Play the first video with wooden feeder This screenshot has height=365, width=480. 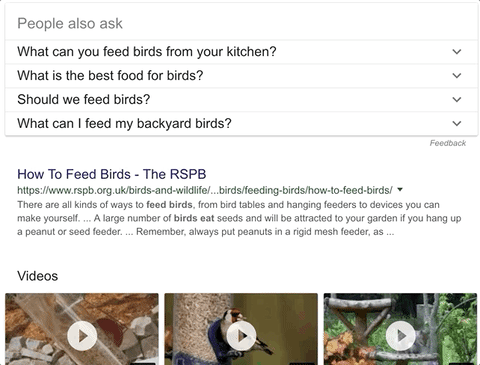pyautogui.click(x=82, y=336)
